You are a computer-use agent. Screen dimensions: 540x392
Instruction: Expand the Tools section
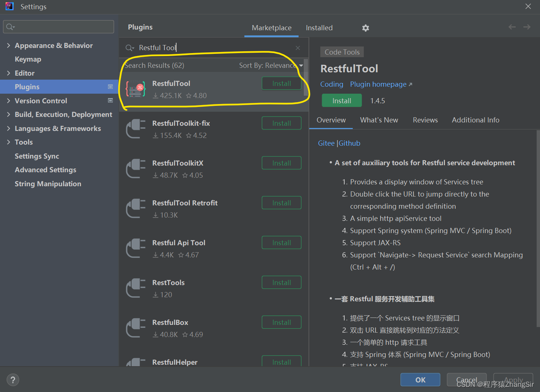8,142
